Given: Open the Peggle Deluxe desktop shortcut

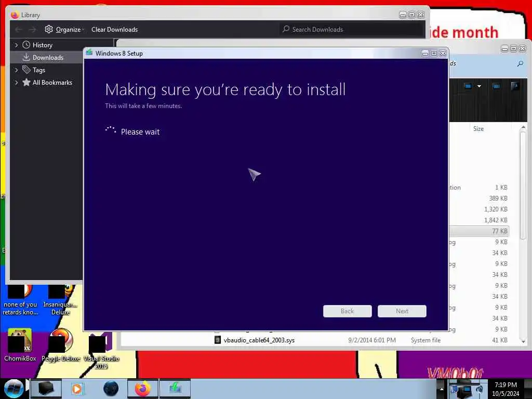Looking at the screenshot, I should [x=61, y=345].
